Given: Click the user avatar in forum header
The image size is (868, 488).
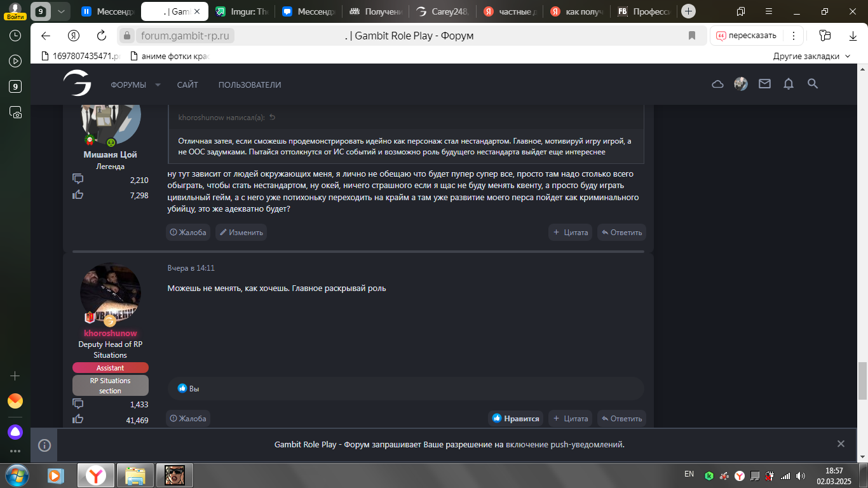Looking at the screenshot, I should coord(741,84).
